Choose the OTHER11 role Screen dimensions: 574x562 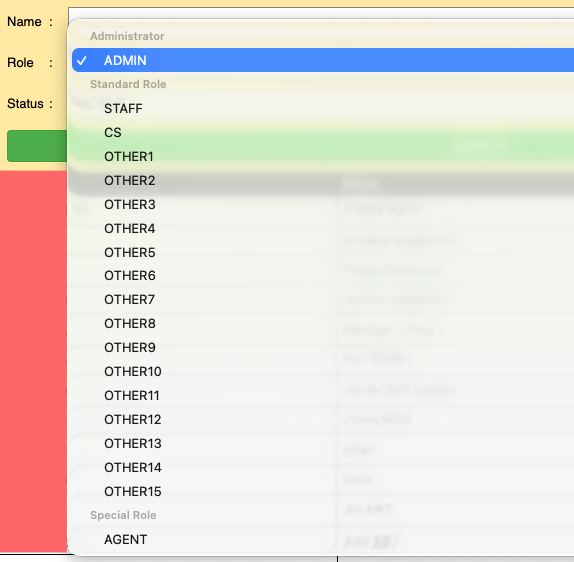click(323, 395)
